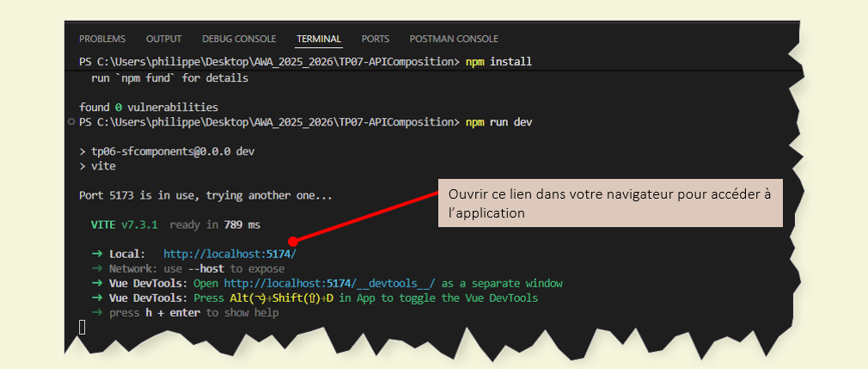Click the green arrow before Local

click(97, 255)
